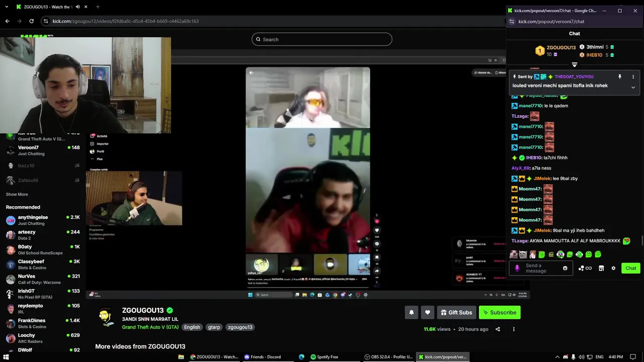
Task: Send message with green Chat button
Action: (631, 268)
